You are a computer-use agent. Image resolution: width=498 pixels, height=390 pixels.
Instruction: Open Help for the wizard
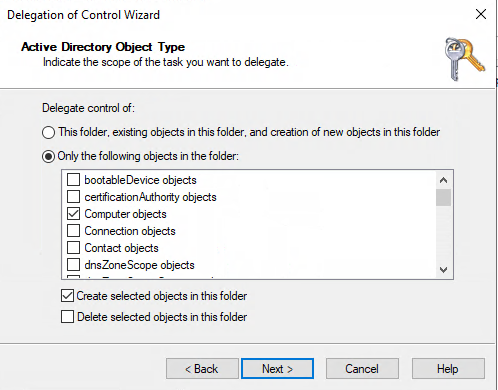(x=448, y=369)
